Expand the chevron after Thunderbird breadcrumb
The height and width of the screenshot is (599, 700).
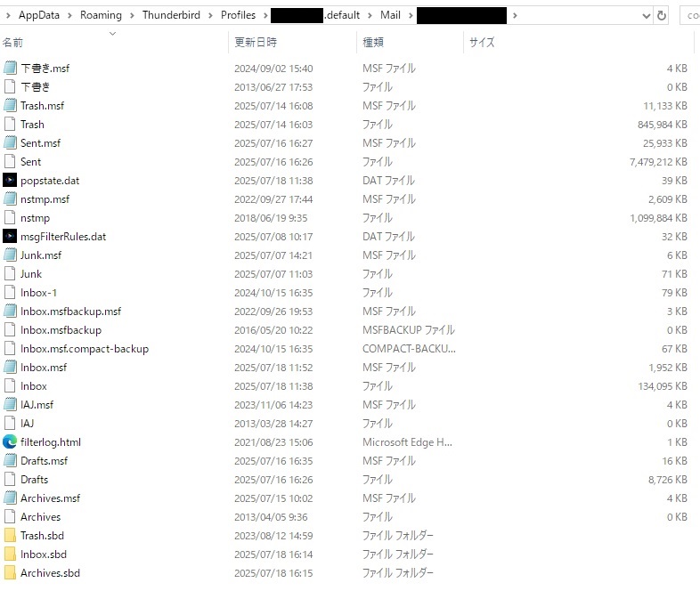point(211,15)
